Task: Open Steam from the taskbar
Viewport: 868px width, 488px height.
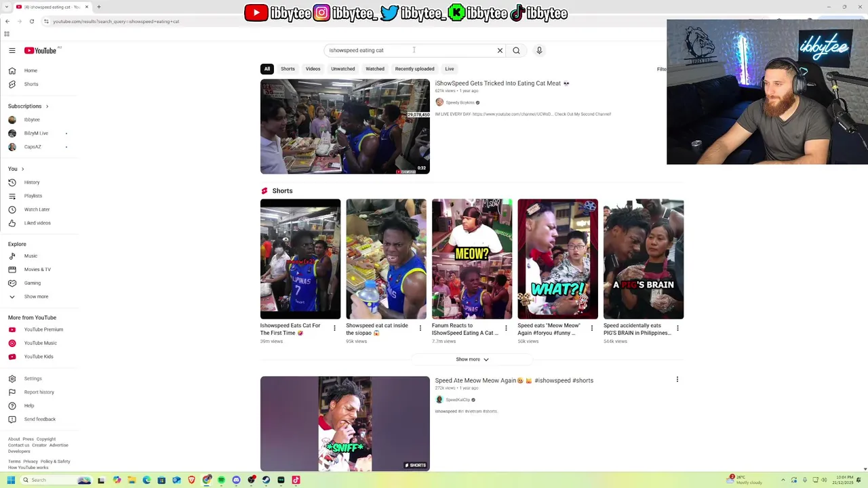Action: (266, 480)
